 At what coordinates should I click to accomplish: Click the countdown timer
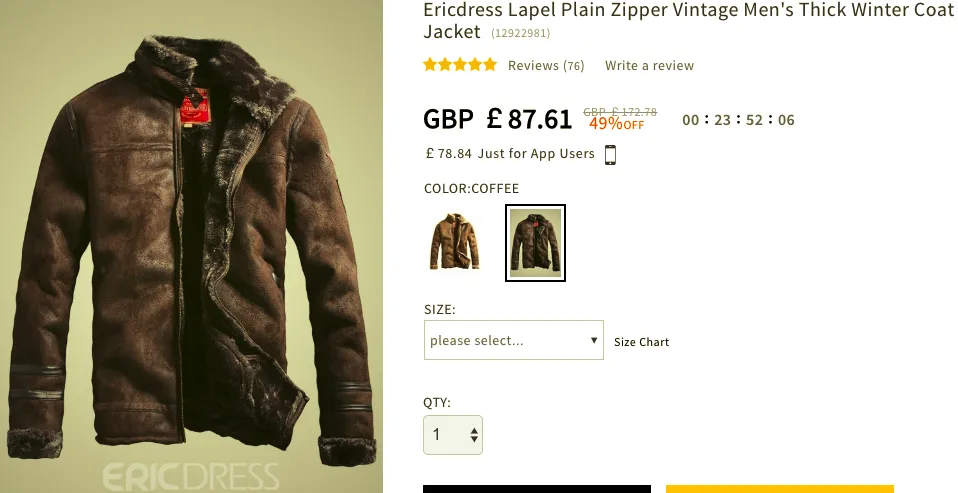[x=738, y=120]
